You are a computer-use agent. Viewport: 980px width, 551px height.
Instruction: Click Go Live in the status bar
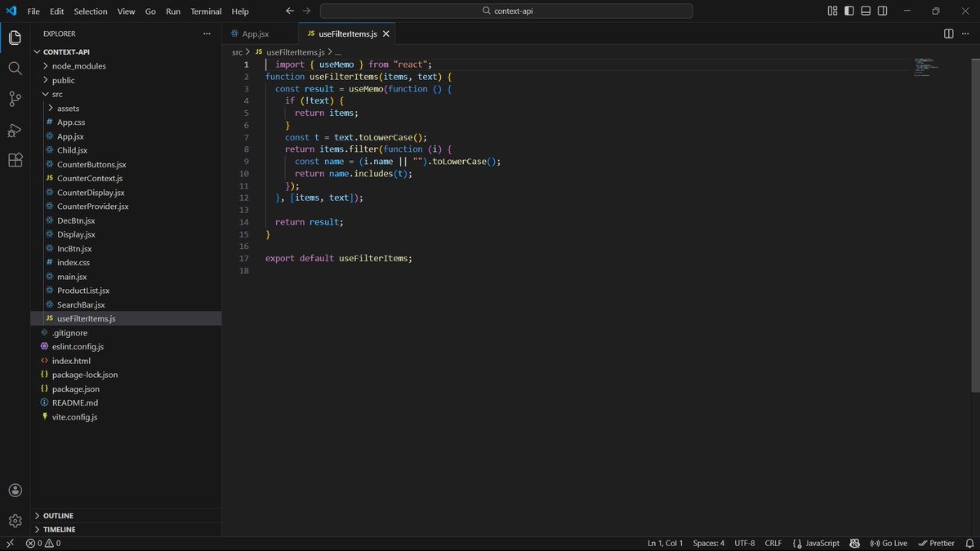[888, 543]
